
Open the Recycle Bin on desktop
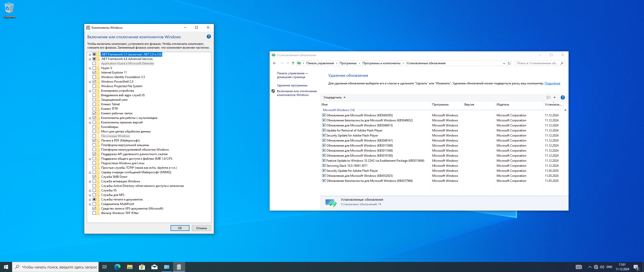pos(9,10)
